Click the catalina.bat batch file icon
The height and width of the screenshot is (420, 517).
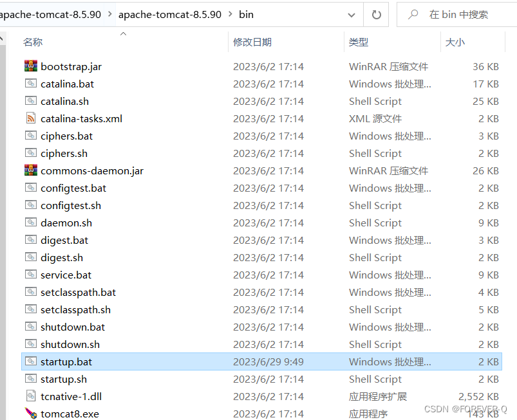click(x=31, y=84)
